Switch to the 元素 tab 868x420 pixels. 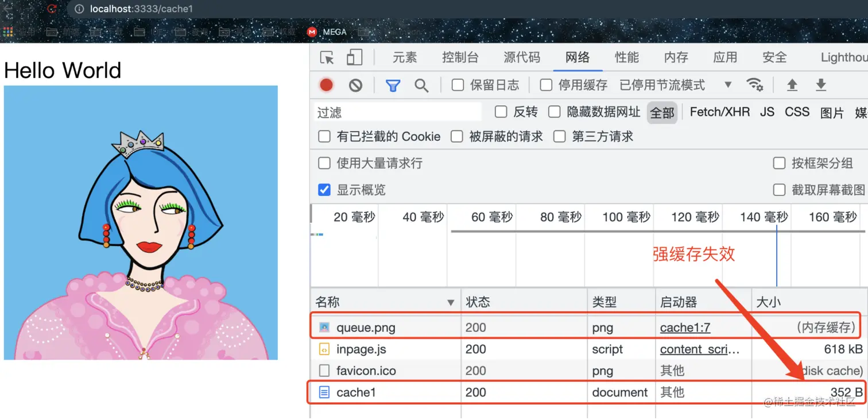405,57
